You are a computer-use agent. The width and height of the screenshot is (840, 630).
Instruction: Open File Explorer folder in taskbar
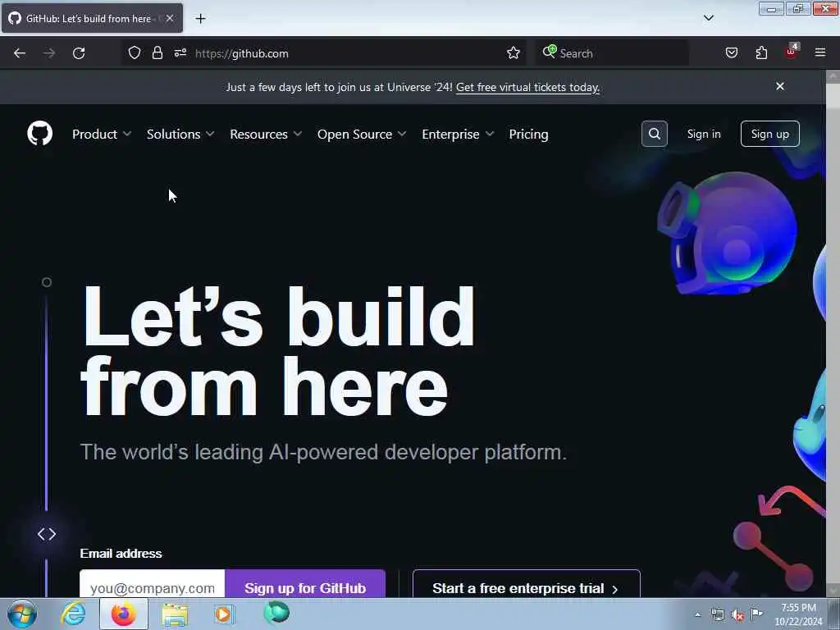(x=176, y=614)
